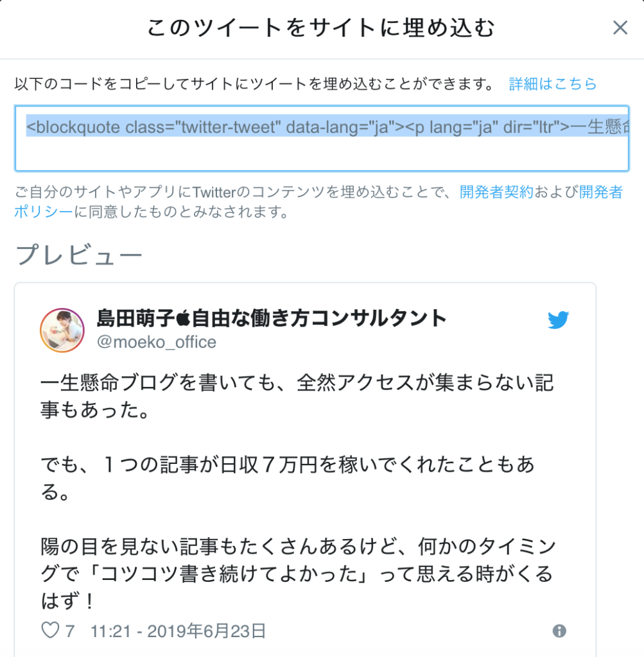Viewport: 644px width, 657px height.
Task: Like the tweet with heart icon
Action: point(50,630)
